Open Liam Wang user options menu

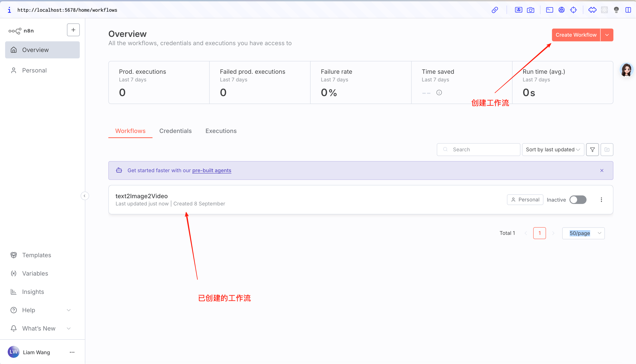pyautogui.click(x=72, y=352)
